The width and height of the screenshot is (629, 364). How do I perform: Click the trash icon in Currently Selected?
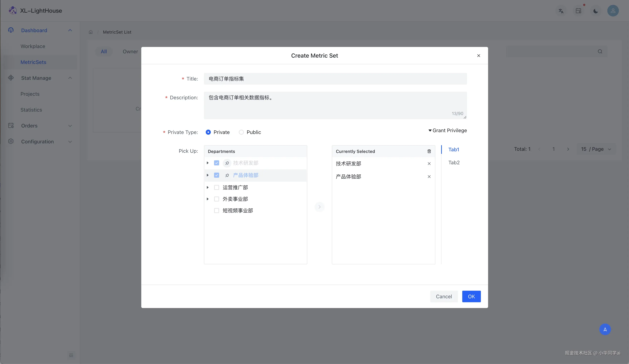coord(429,151)
